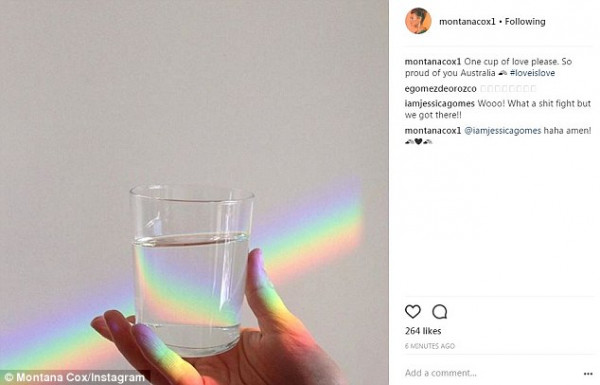
Task: Open montanacox1 username in reply comment
Action: click(433, 131)
